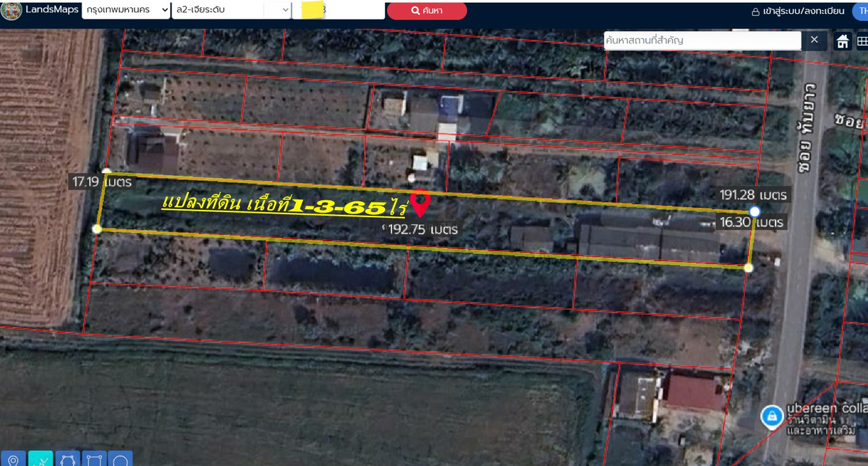Select the location pin tool

tap(12, 459)
